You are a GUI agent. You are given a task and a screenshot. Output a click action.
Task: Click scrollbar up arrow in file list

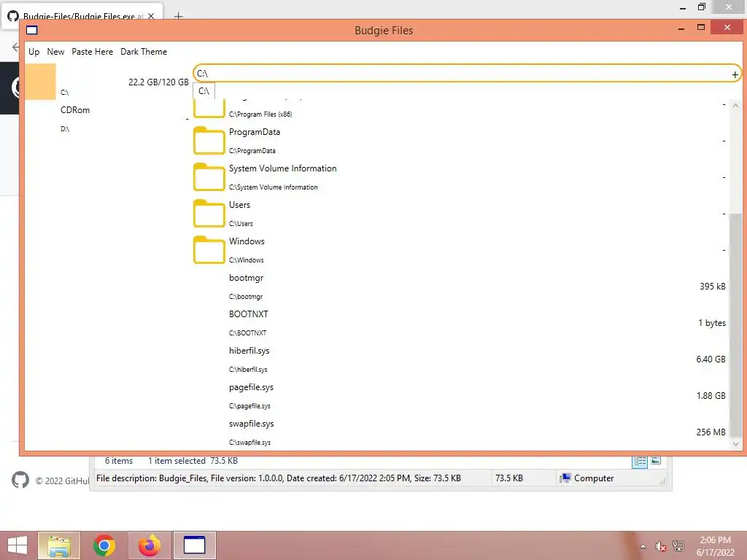[x=735, y=106]
